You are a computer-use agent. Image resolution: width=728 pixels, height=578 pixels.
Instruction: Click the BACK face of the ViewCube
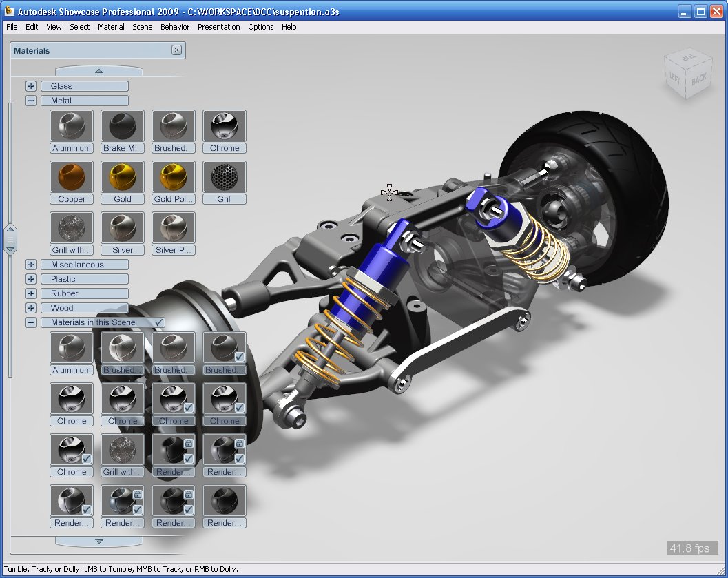pos(699,79)
